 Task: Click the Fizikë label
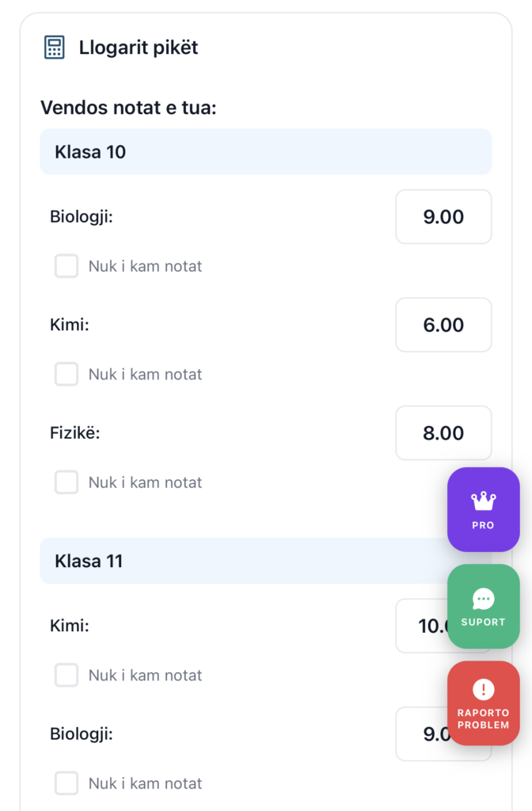pyautogui.click(x=74, y=433)
